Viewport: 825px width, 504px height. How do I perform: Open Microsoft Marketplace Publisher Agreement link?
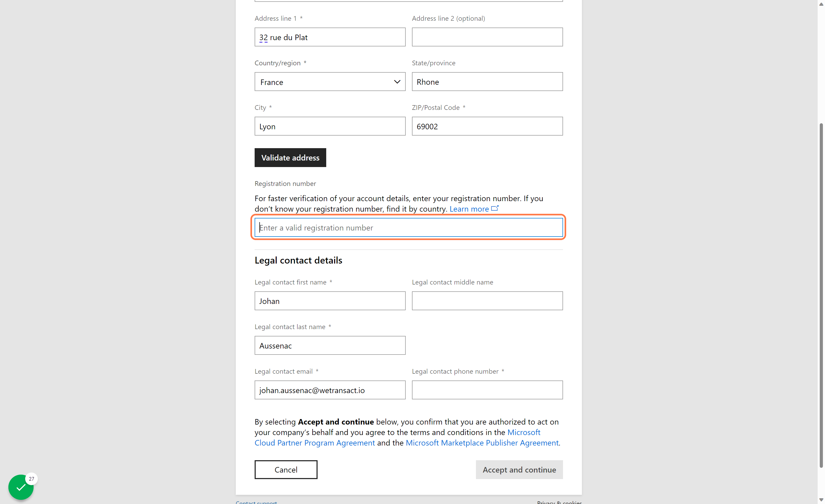click(x=482, y=443)
